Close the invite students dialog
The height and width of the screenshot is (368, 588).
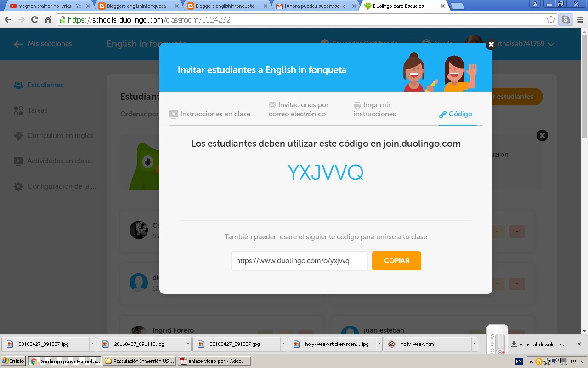pyautogui.click(x=491, y=44)
